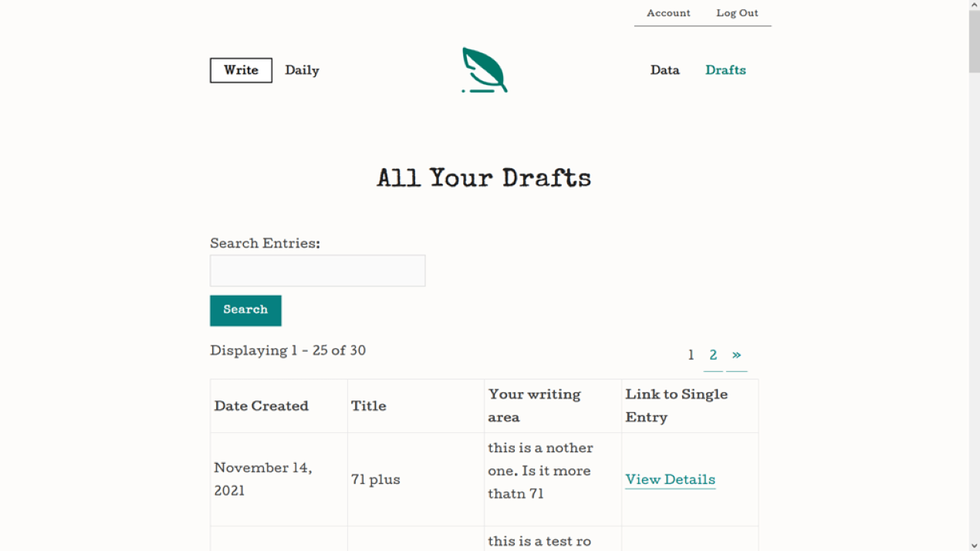
Task: Go to page 2 of drafts
Action: 713,355
